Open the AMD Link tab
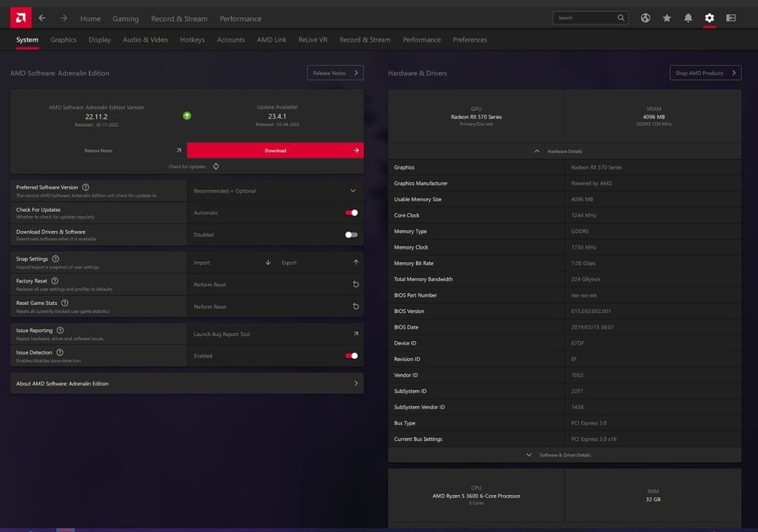 click(272, 40)
